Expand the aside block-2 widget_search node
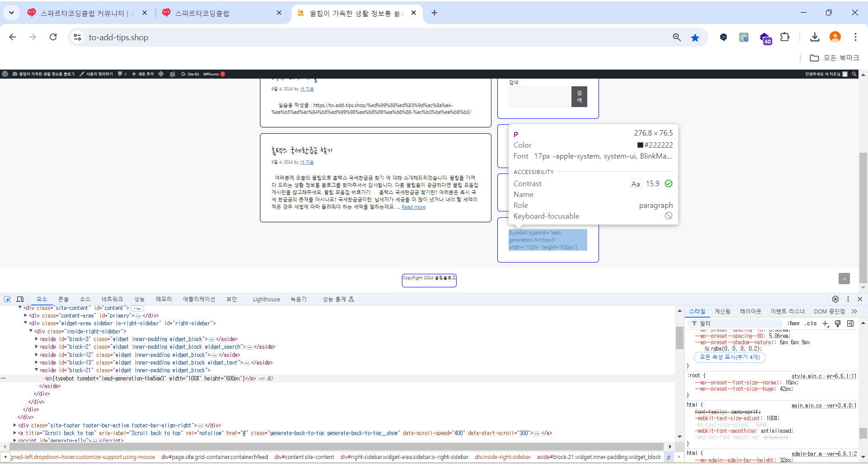Viewport: 868px width, 464px height. pyautogui.click(x=37, y=347)
